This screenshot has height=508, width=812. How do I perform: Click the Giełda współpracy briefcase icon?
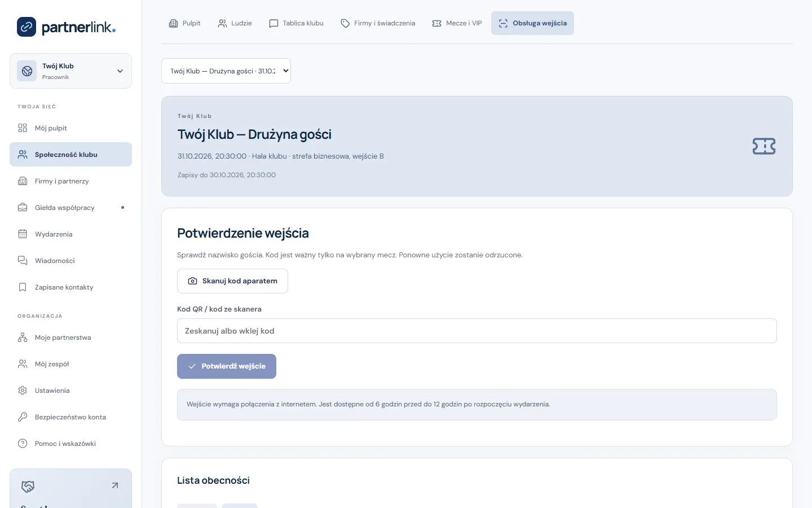[23, 208]
